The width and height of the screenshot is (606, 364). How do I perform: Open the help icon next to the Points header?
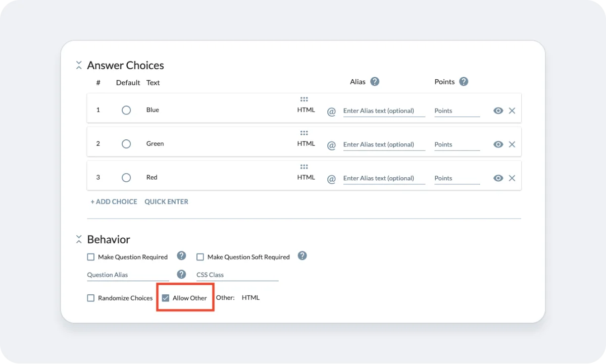(x=463, y=81)
